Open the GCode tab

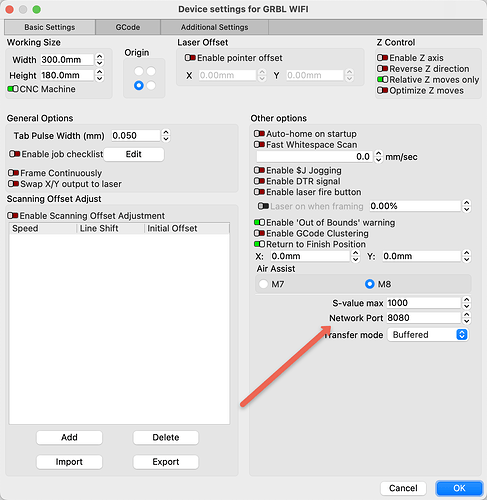click(x=128, y=27)
